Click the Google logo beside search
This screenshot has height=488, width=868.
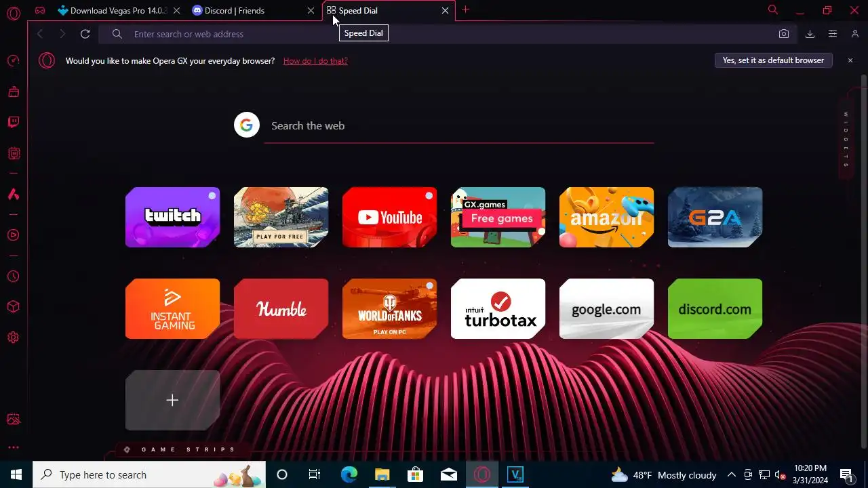247,125
